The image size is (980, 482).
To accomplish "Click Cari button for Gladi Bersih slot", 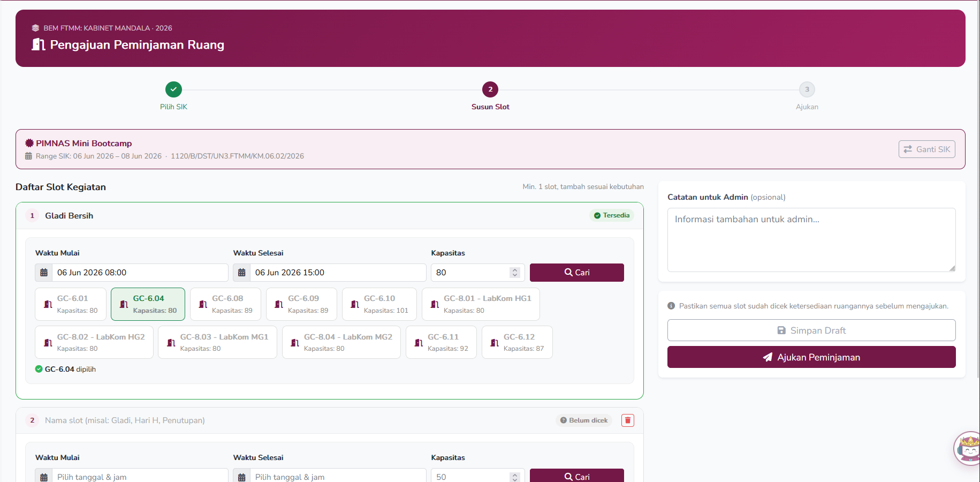I will click(577, 273).
